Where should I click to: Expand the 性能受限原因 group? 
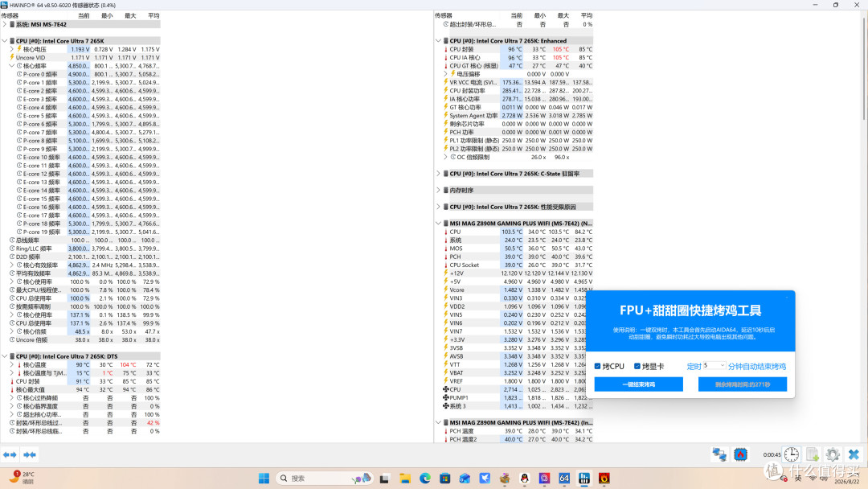(x=439, y=208)
